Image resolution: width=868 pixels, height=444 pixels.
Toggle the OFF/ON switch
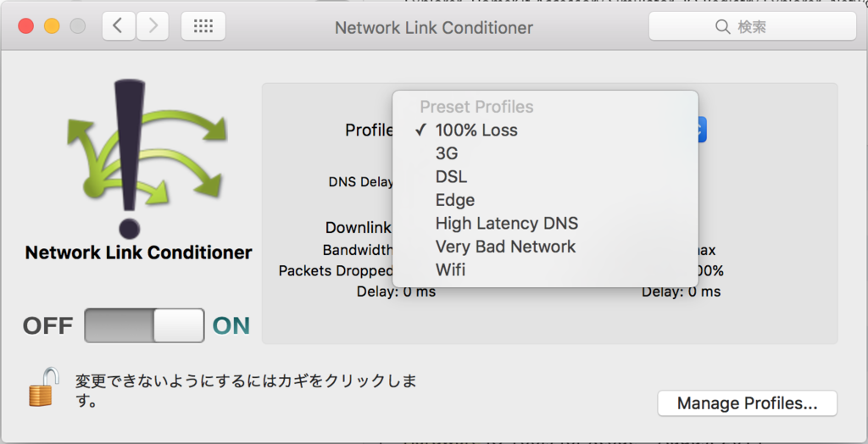pyautogui.click(x=144, y=325)
